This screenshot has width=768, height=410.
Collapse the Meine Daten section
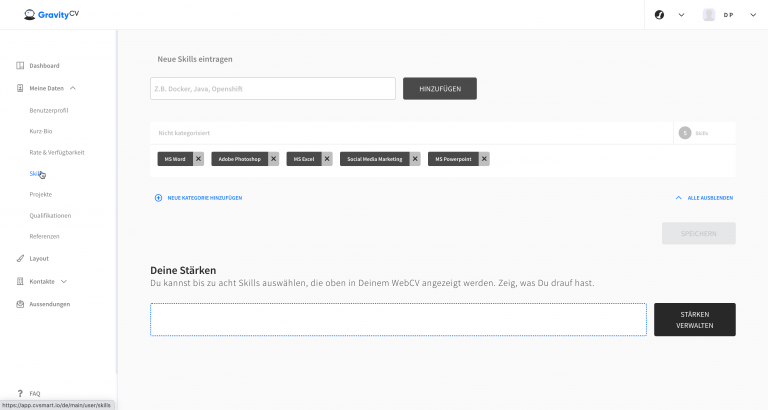point(72,88)
